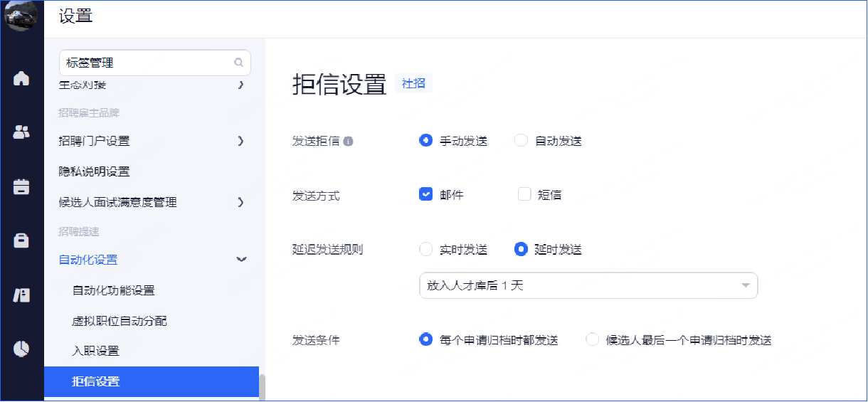Expand the 招聘门户设置 chevron
Viewport: 868px width, 402px height.
[x=240, y=141]
